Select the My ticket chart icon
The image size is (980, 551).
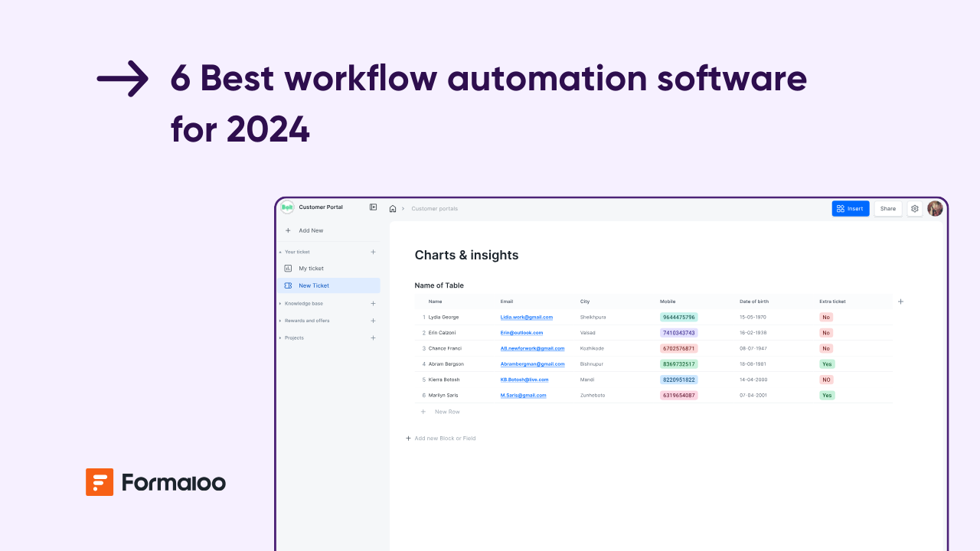(x=288, y=268)
